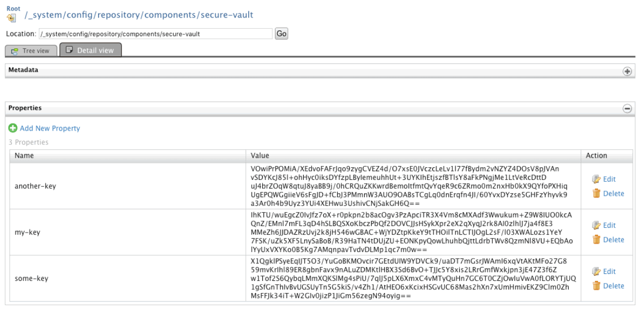Expand the Metadata section
The image size is (644, 310).
(x=627, y=71)
